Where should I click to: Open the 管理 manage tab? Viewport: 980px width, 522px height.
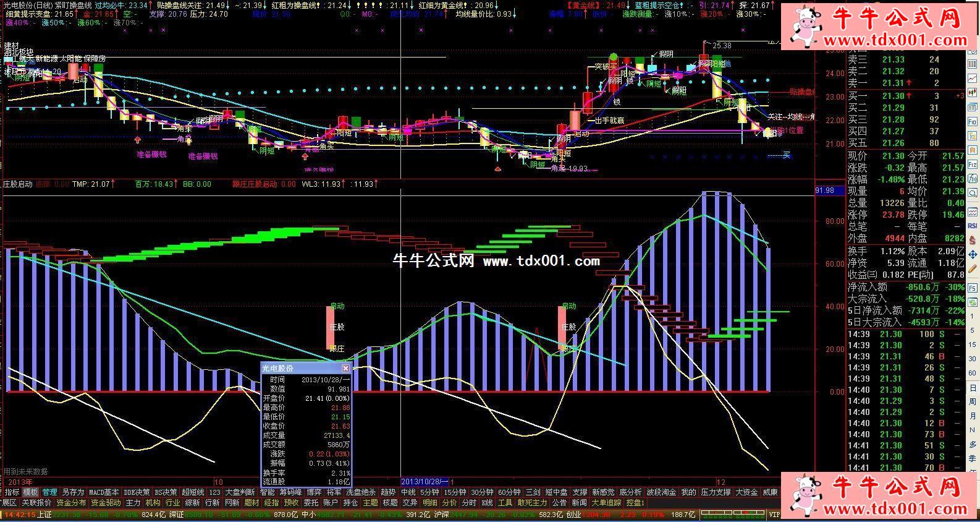point(49,492)
